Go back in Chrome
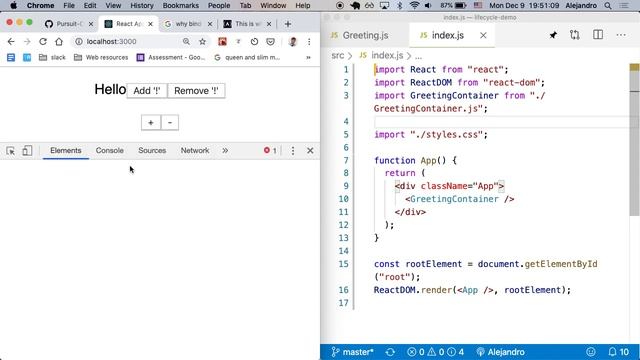 (11, 42)
